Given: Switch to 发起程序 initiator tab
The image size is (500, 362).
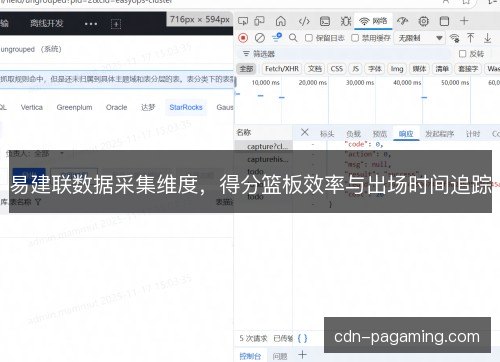Looking at the screenshot, I should 439,134.
